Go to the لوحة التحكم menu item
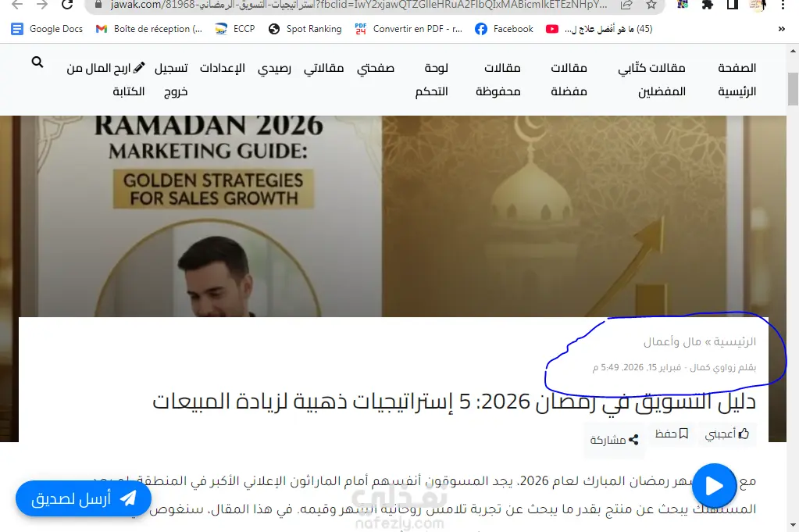 pyautogui.click(x=432, y=80)
